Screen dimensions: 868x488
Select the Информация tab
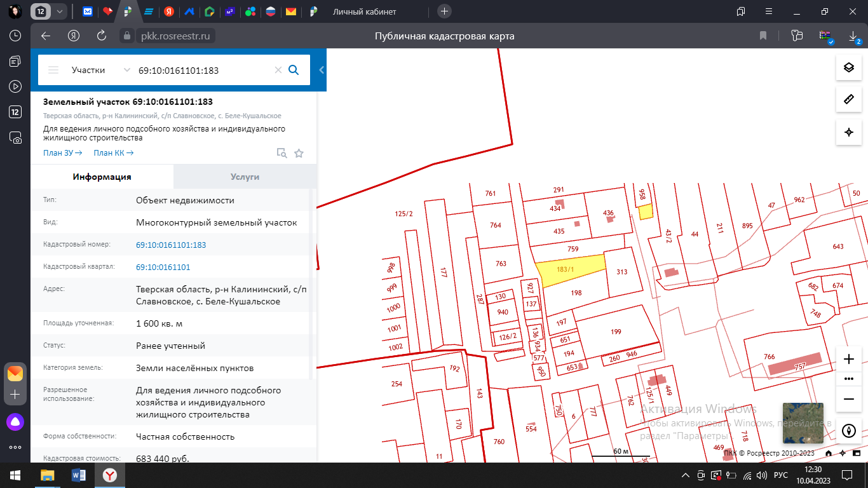pos(102,177)
